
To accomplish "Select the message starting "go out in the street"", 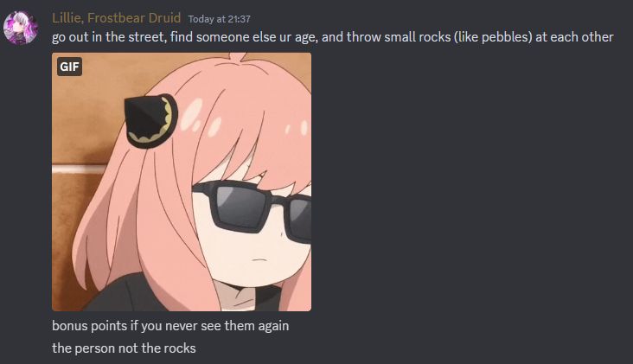I will [333, 37].
